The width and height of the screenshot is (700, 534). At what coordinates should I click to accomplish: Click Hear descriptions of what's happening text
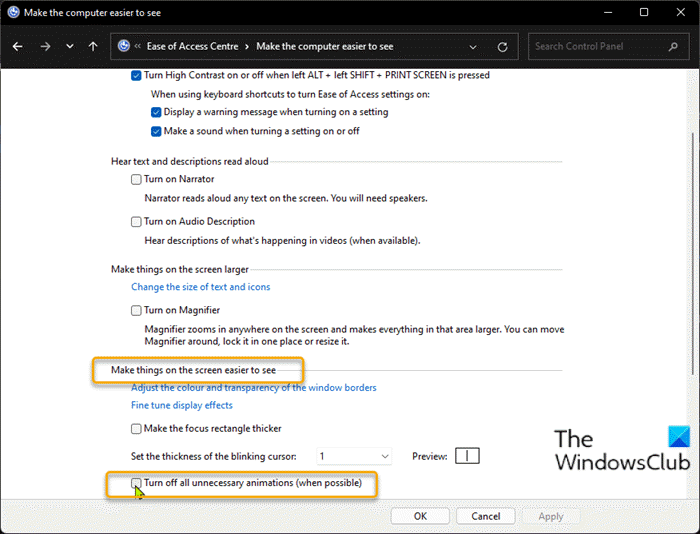tap(282, 241)
